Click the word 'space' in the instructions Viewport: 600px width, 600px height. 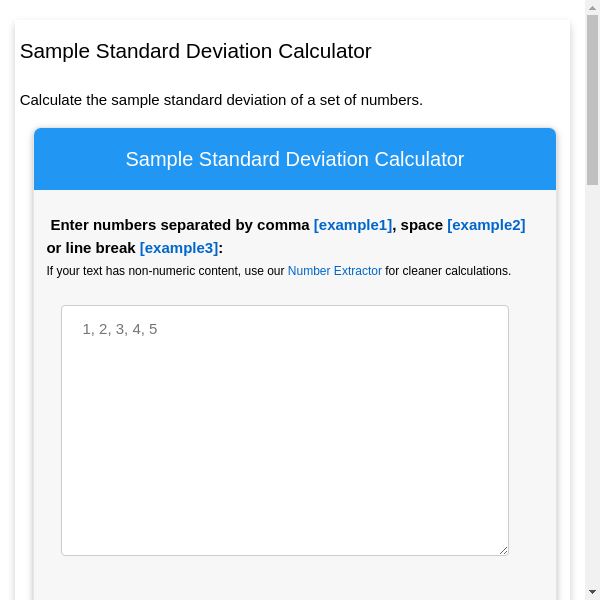point(421,225)
